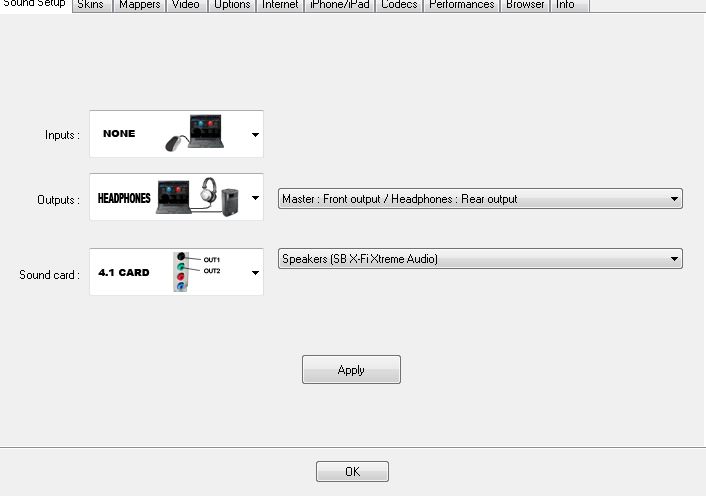This screenshot has height=496, width=706.
Task: Open the Master Front output routing dropdown
Action: 480,198
